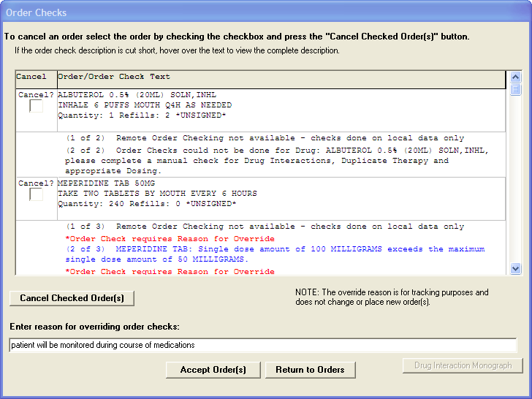Click the blue (2 of 3) MEPERIDINE dose warning

coord(275,254)
